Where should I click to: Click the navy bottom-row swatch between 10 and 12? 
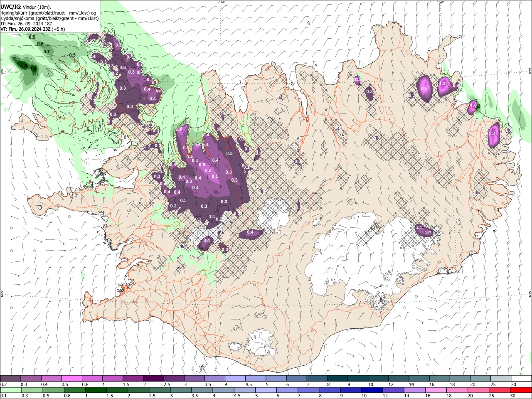tap(372, 390)
